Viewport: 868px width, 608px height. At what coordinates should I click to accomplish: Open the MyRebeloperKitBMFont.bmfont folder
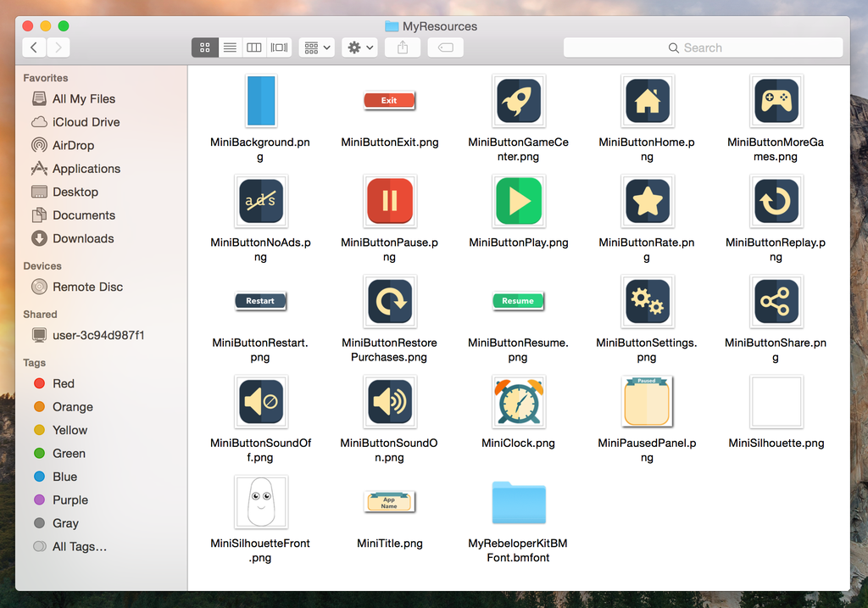518,503
